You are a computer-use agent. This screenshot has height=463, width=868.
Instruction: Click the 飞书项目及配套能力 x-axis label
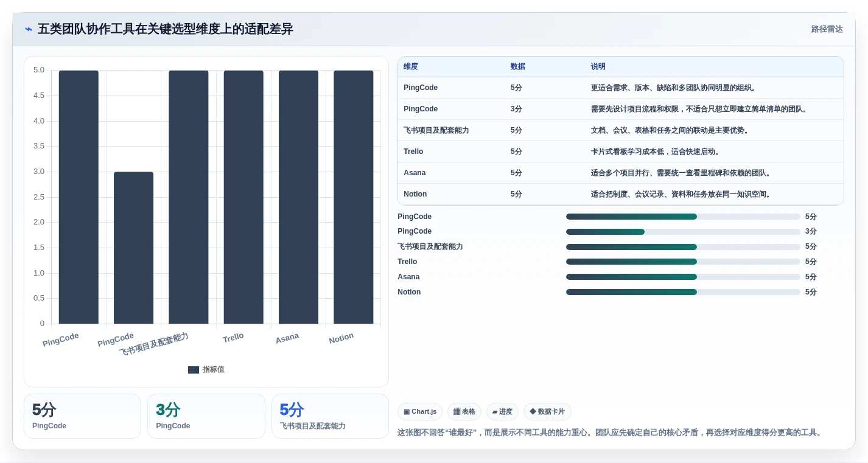pyautogui.click(x=153, y=344)
